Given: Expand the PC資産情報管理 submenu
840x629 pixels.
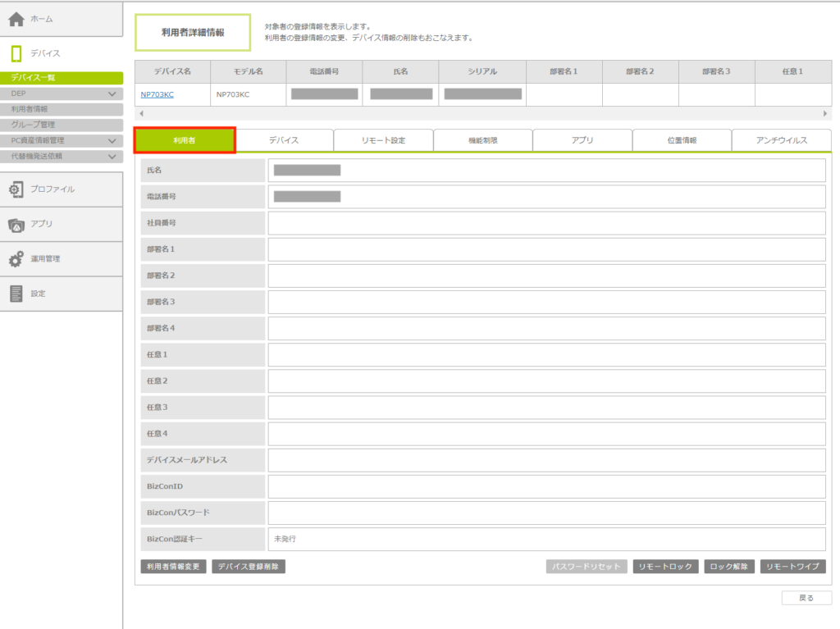Looking at the screenshot, I should [112, 141].
